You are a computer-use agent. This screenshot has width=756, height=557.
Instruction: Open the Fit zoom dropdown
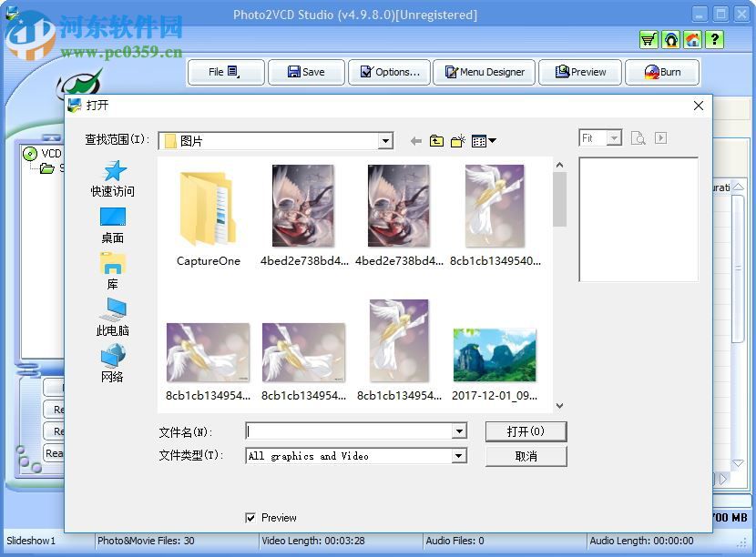tap(612, 137)
